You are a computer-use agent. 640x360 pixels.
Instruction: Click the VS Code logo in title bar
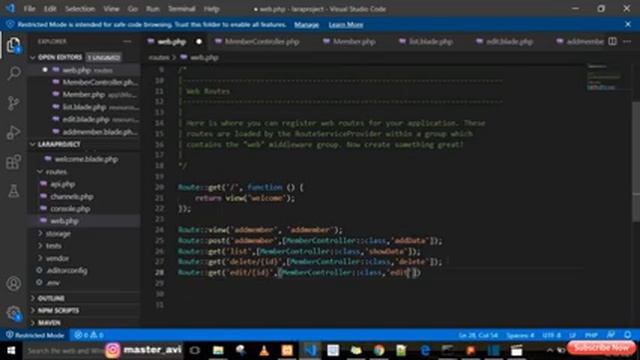pos(10,9)
